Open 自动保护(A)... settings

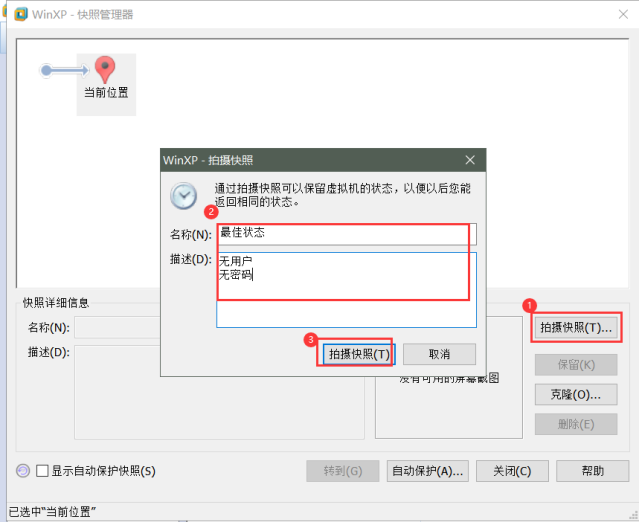point(427,471)
